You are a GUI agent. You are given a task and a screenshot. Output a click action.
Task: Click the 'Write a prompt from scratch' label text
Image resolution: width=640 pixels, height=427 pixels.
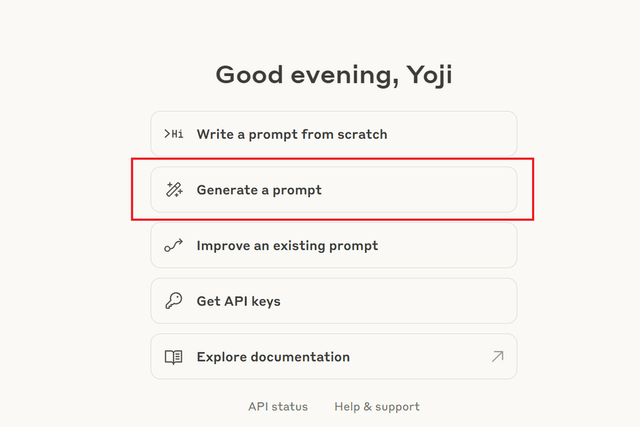click(292, 134)
